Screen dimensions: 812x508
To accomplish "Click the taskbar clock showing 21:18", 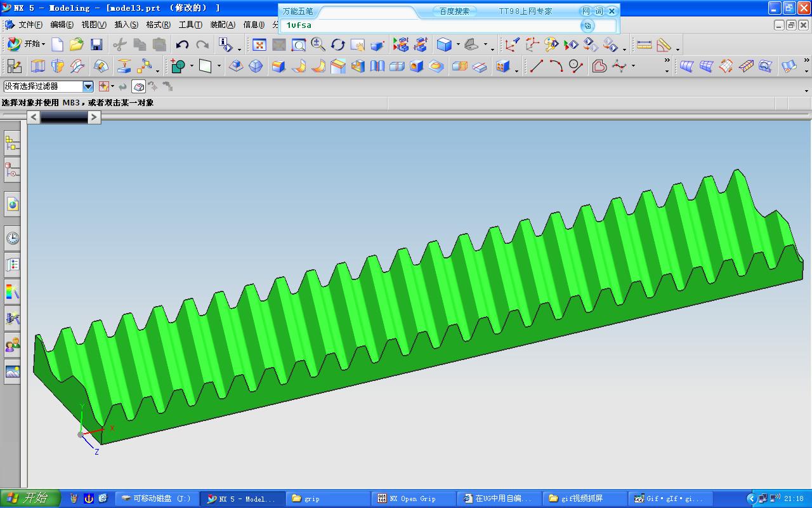I will [x=794, y=498].
